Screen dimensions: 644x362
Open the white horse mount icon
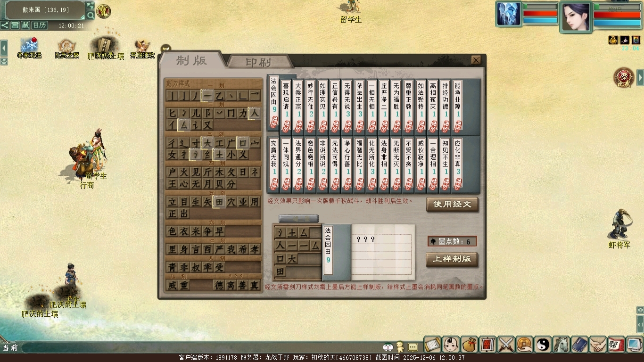561,345
